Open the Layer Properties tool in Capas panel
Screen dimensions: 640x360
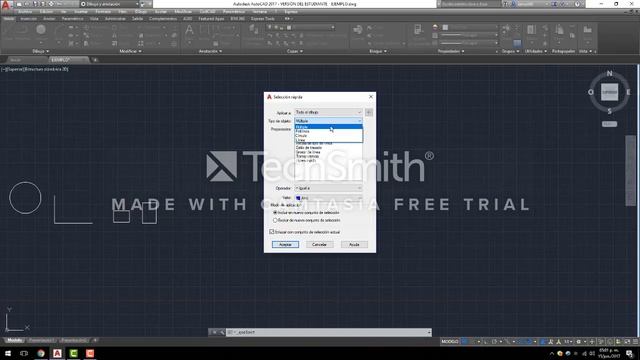[x=253, y=29]
